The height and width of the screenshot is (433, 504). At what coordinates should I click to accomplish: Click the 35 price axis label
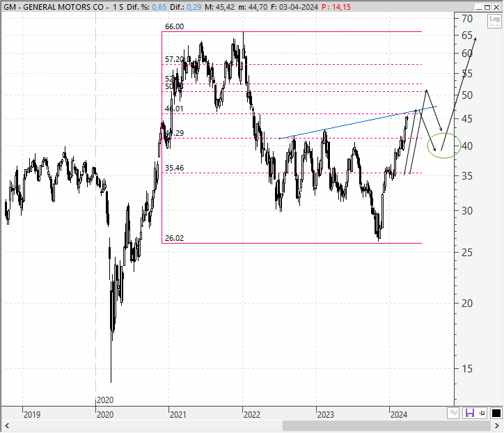467,176
